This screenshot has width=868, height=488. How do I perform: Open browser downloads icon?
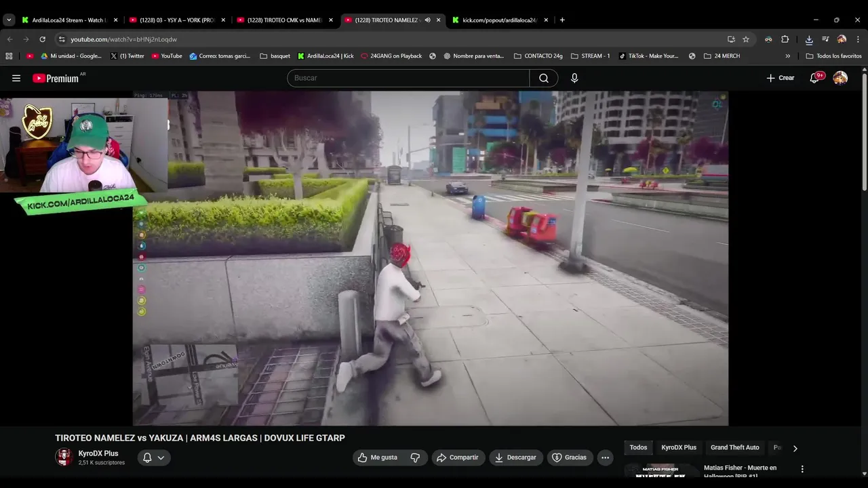point(809,39)
